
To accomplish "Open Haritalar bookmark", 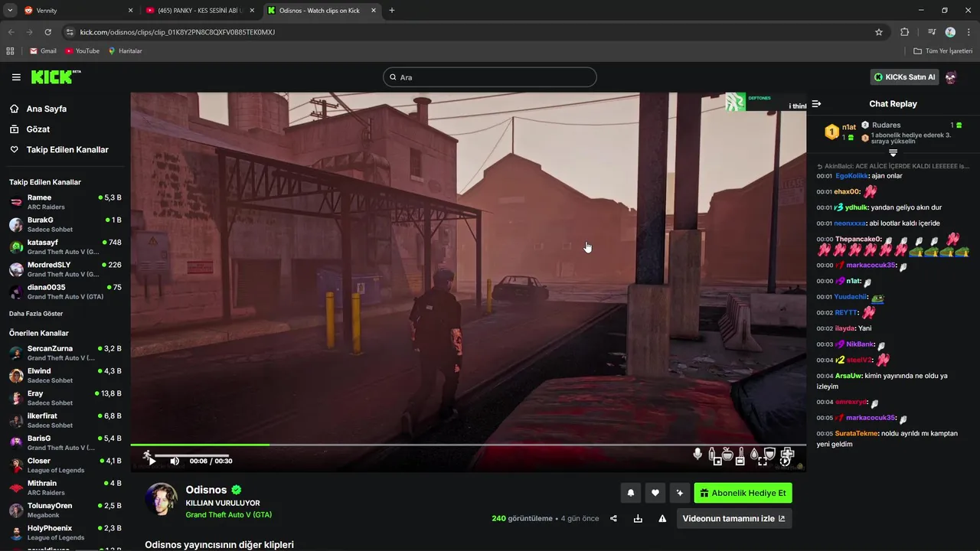I will click(125, 51).
